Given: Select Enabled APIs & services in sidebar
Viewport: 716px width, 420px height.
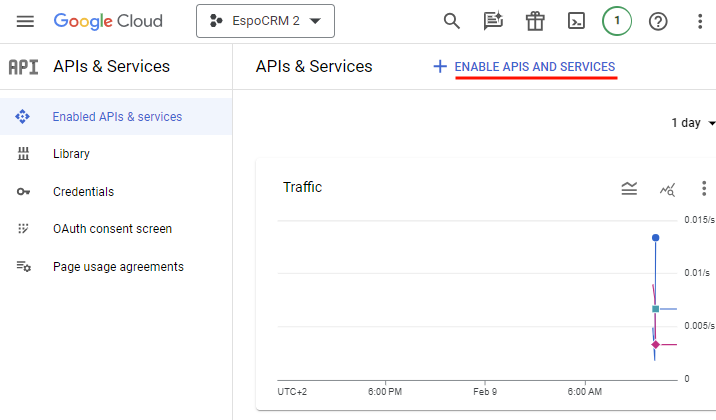Looking at the screenshot, I should click(x=117, y=117).
